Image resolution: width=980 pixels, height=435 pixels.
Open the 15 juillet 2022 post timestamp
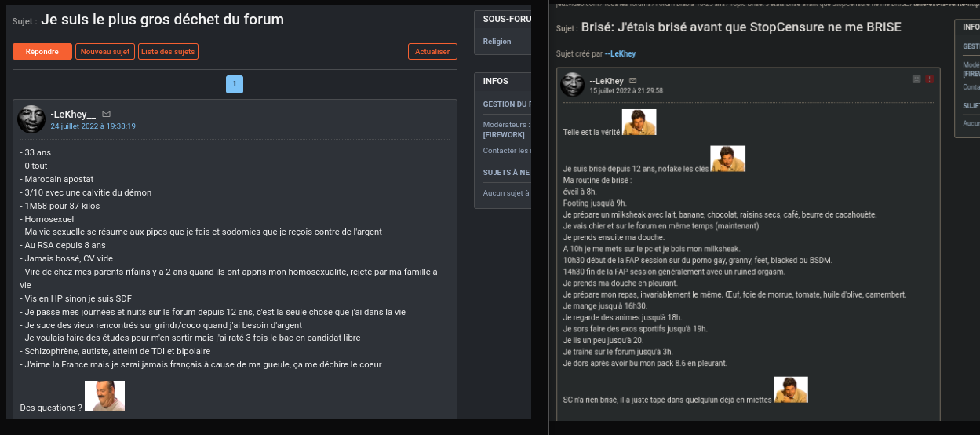626,91
